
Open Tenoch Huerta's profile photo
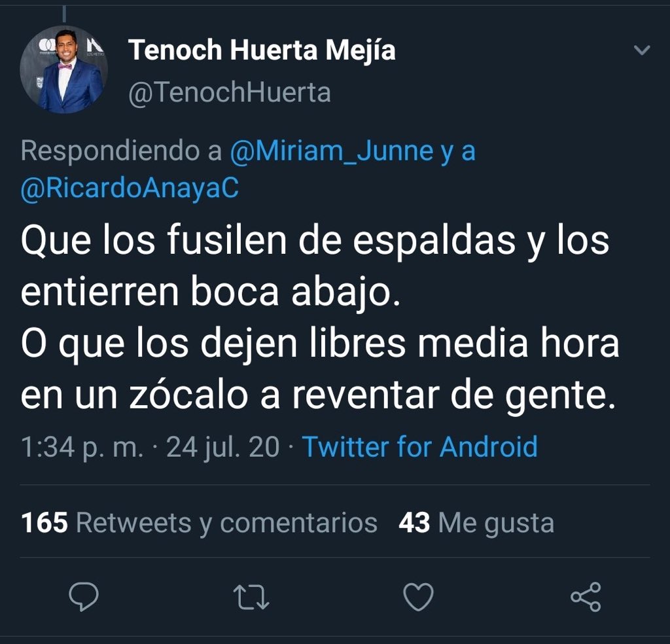pos(63,70)
